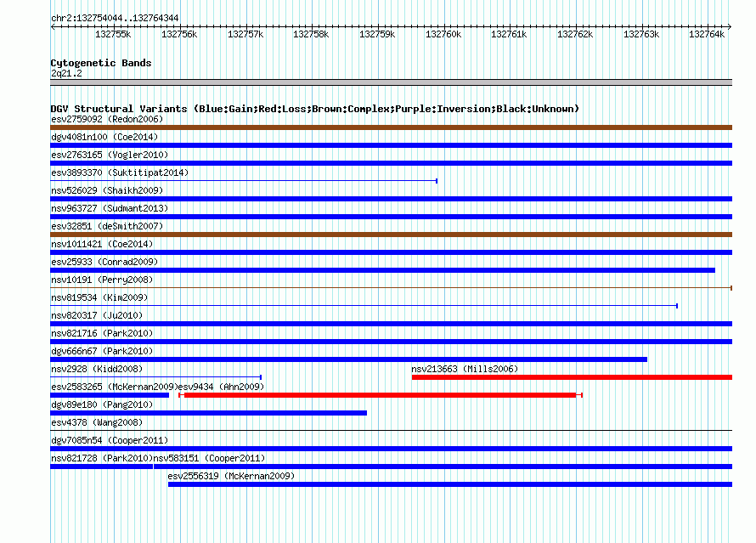
Task: Click the 132756k ruler position
Action: (179, 34)
